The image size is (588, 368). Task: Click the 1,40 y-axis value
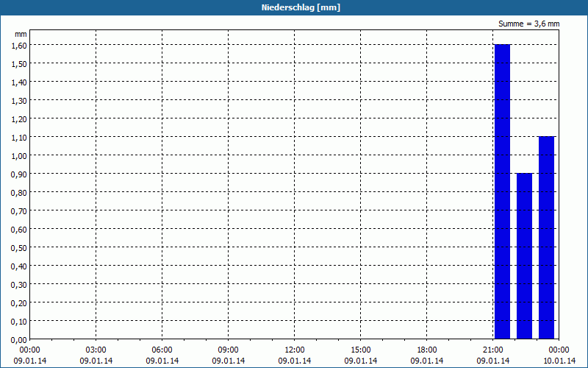19,82
